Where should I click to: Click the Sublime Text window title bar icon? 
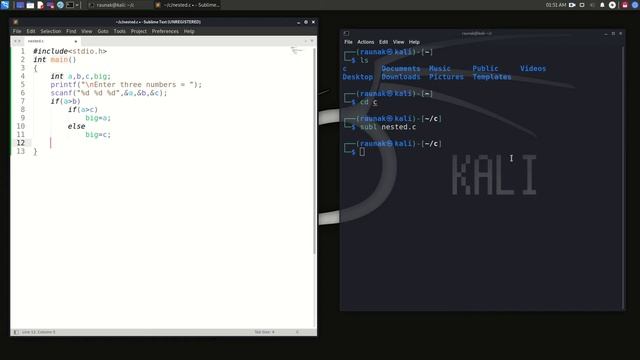(16, 22)
